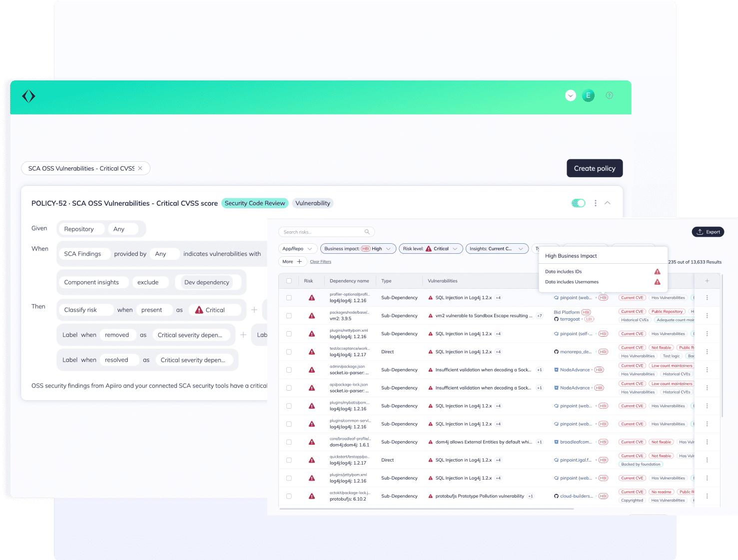Click the plus icon to add table column
The width and height of the screenshot is (738, 560).
tap(707, 281)
